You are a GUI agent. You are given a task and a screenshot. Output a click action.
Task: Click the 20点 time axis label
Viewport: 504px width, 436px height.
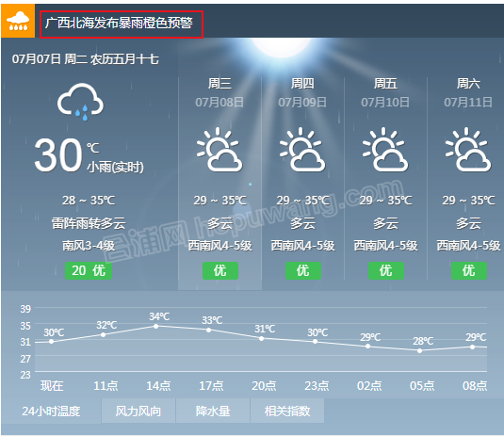tap(264, 385)
